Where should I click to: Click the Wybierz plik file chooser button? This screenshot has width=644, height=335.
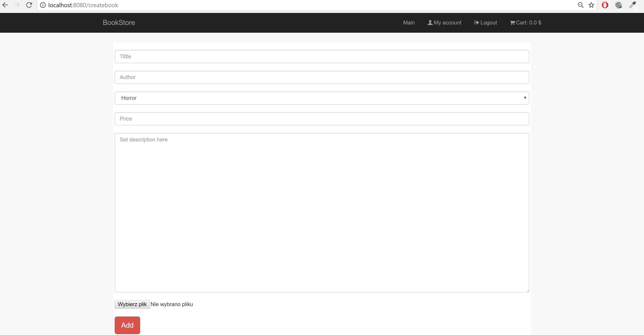click(132, 304)
